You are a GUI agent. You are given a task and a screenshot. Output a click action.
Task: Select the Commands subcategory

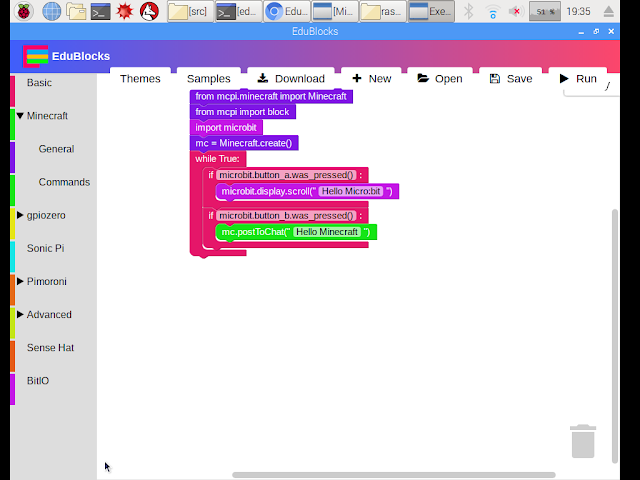[x=64, y=182]
